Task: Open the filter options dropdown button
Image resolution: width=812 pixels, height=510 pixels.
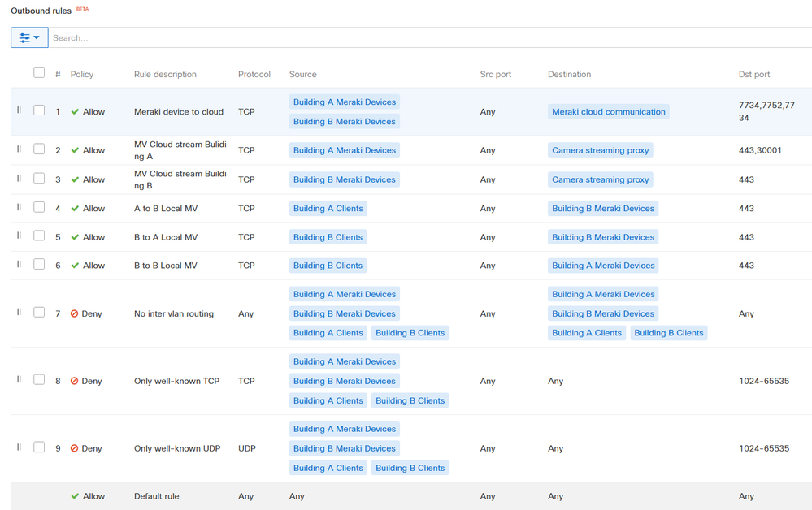Action: tap(29, 37)
